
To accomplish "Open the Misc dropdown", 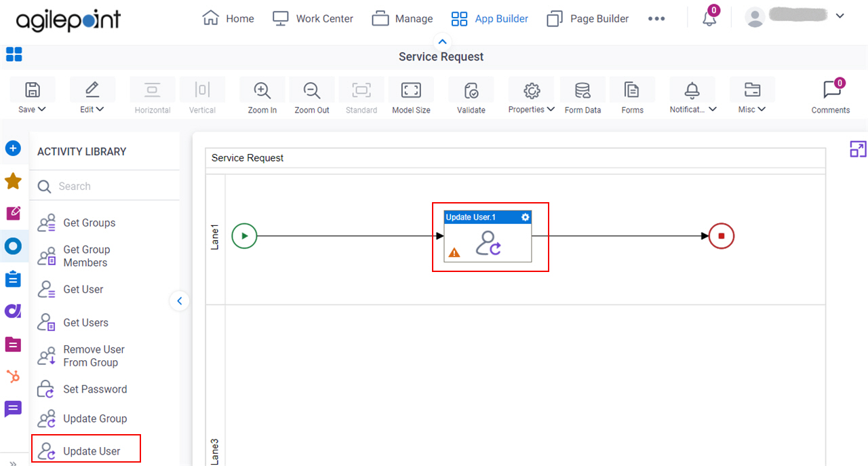I will (752, 97).
